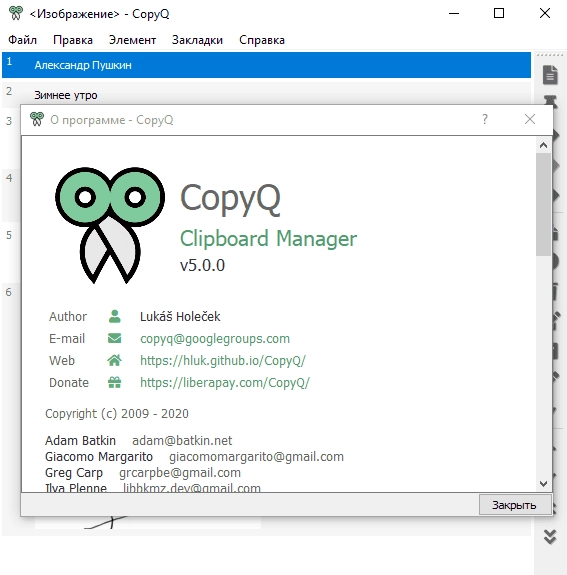
Task: Click the version text v5.0.0
Action: (202, 265)
